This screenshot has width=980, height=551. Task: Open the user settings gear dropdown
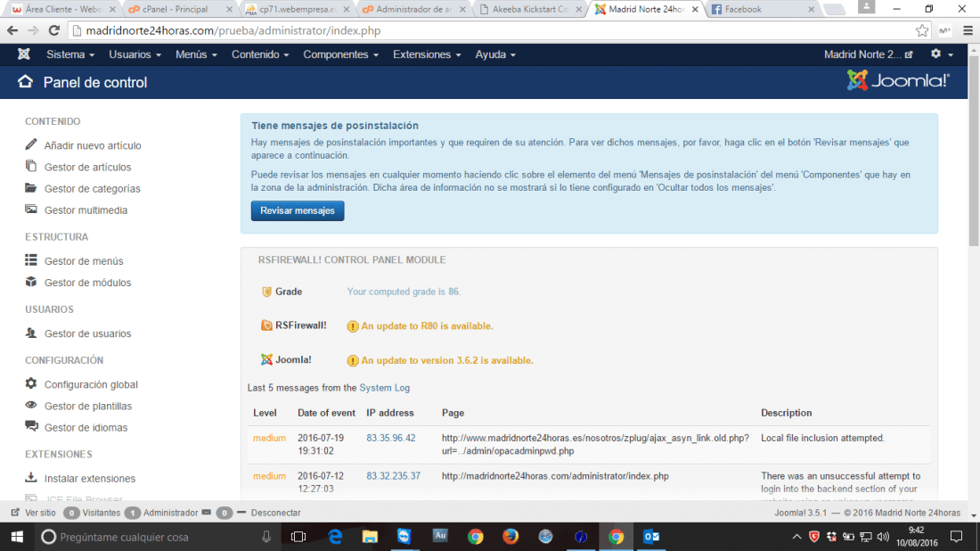pyautogui.click(x=942, y=54)
